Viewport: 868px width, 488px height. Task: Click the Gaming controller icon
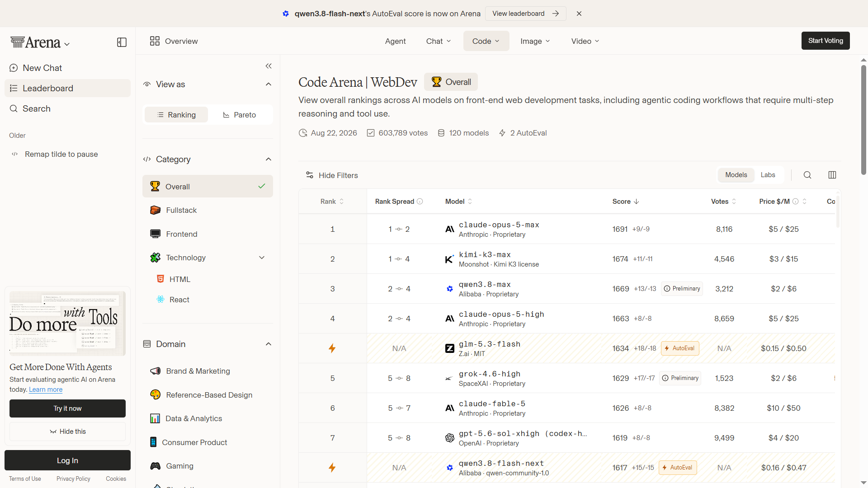click(155, 466)
